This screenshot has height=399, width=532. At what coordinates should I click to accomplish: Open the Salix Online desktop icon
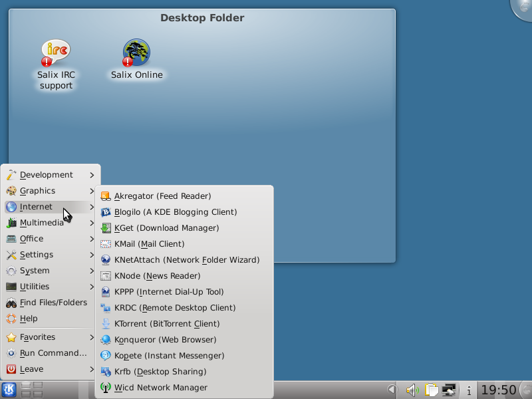(136, 53)
